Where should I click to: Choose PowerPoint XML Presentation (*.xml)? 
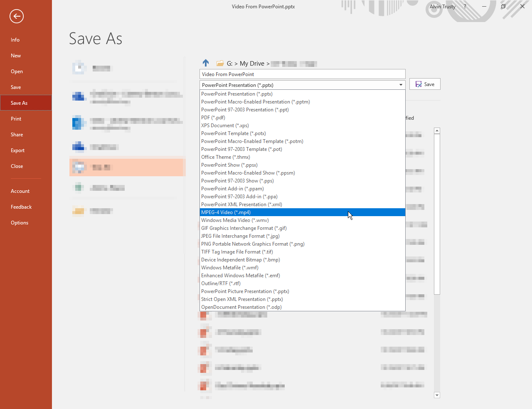point(302,204)
